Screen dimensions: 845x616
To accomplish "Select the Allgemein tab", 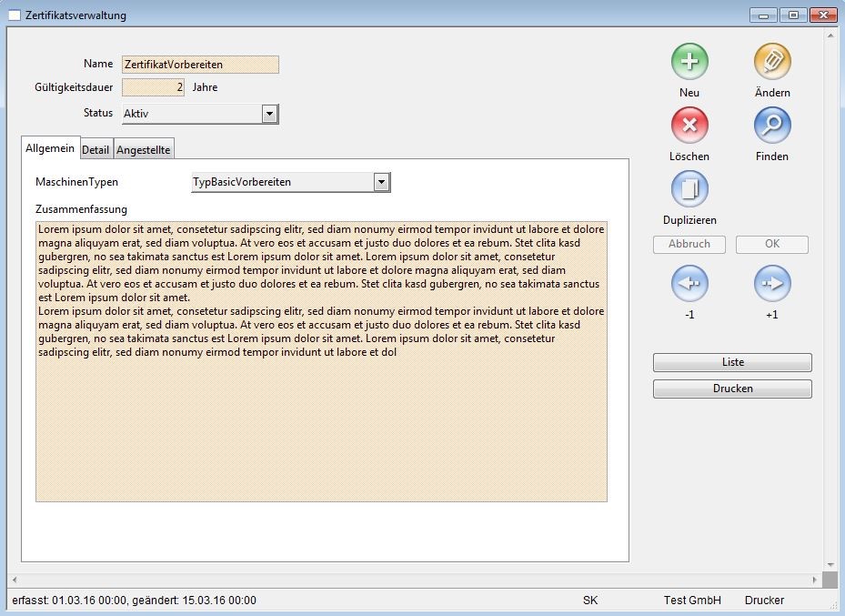I will (x=50, y=149).
